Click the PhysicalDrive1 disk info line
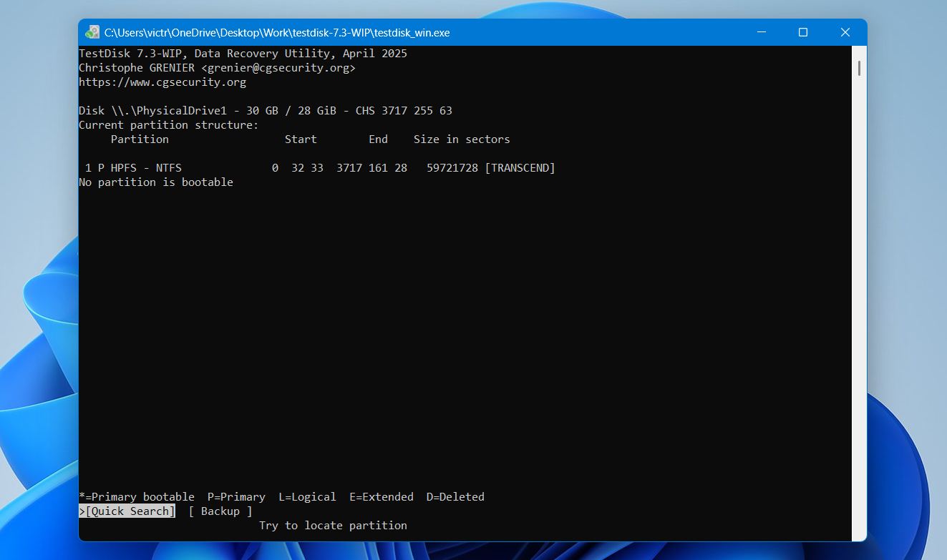Viewport: 947px width, 560px height. pyautogui.click(x=266, y=111)
